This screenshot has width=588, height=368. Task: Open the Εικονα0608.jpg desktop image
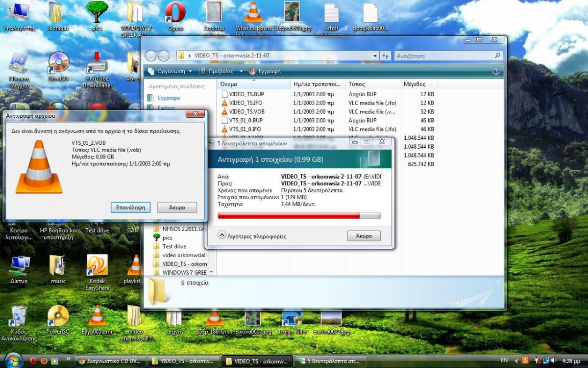(x=293, y=16)
